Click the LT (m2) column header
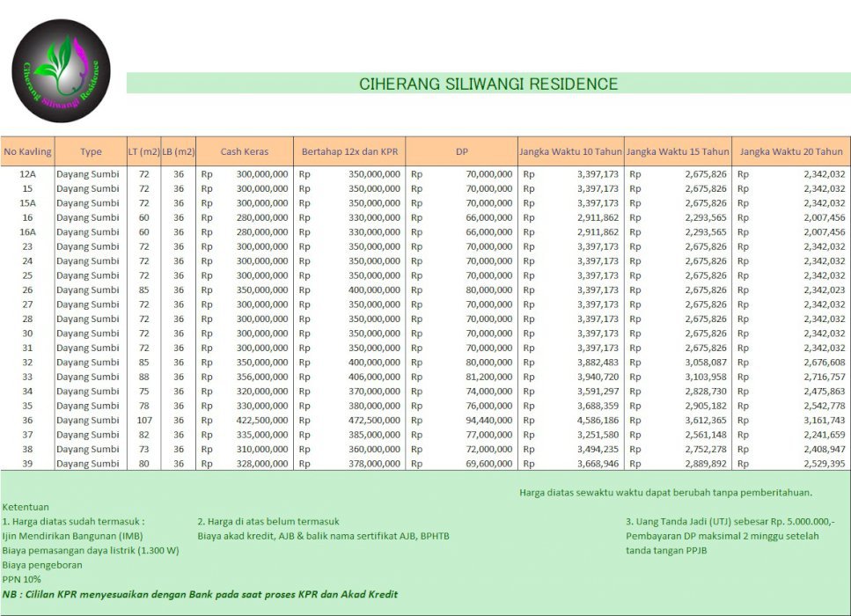851x616 pixels. tap(144, 151)
